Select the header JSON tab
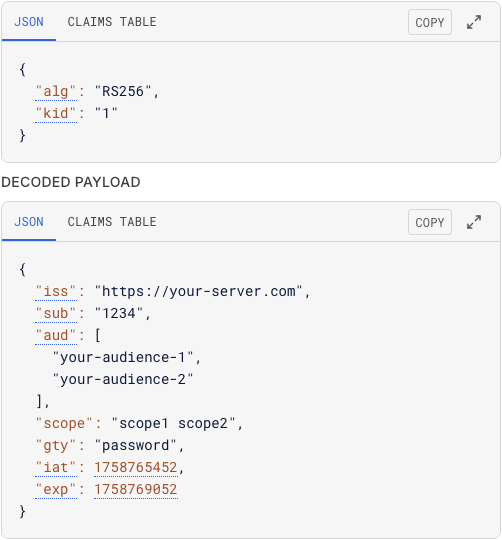The image size is (502, 540). (29, 22)
